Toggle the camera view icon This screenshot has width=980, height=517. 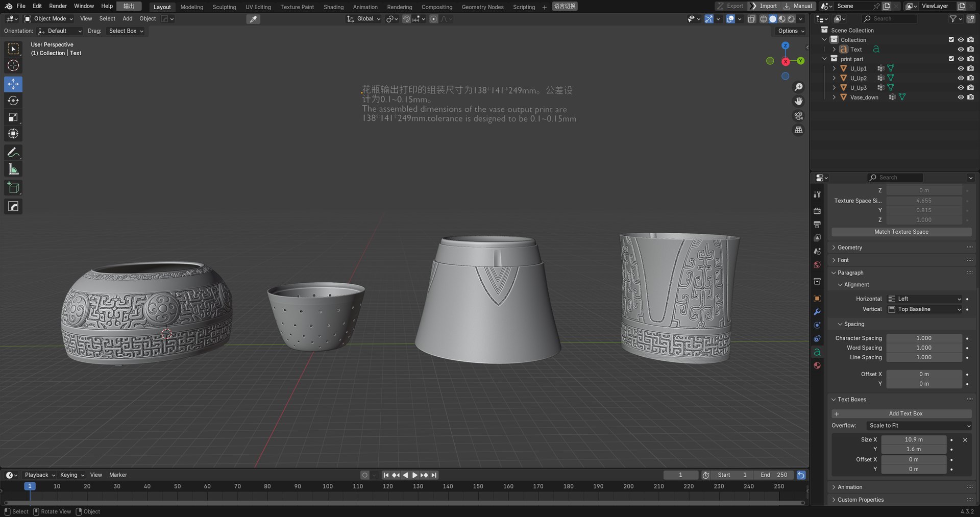799,116
